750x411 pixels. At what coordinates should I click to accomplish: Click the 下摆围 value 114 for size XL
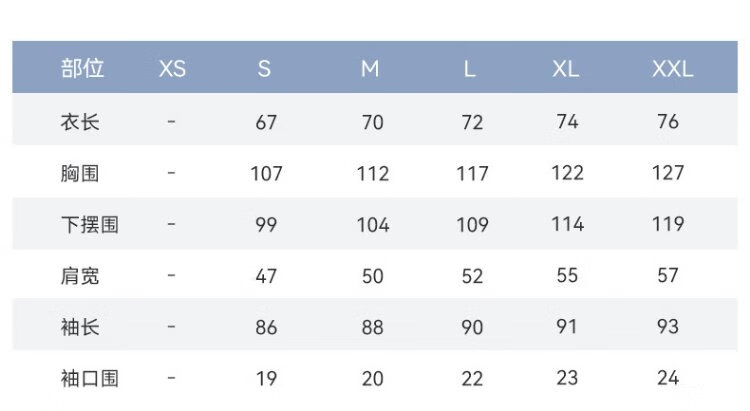567,225
